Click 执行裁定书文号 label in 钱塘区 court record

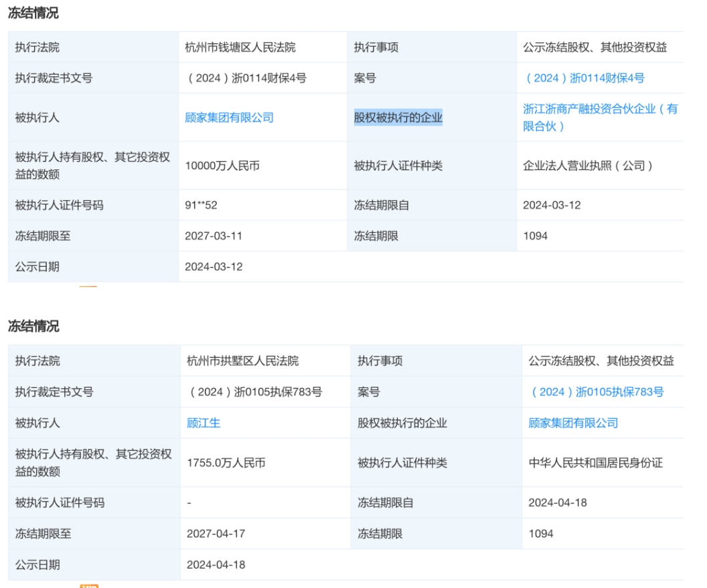(x=54, y=78)
